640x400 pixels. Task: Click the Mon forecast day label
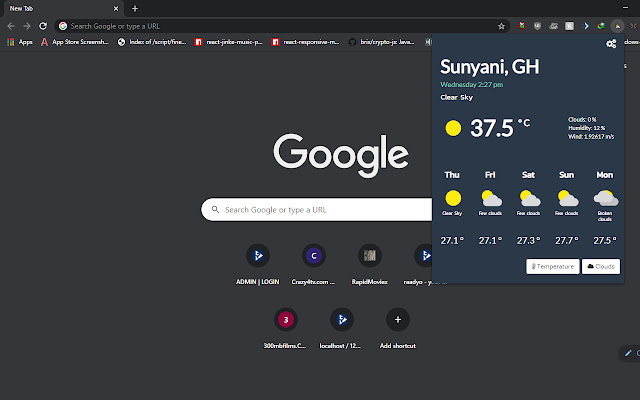point(604,175)
